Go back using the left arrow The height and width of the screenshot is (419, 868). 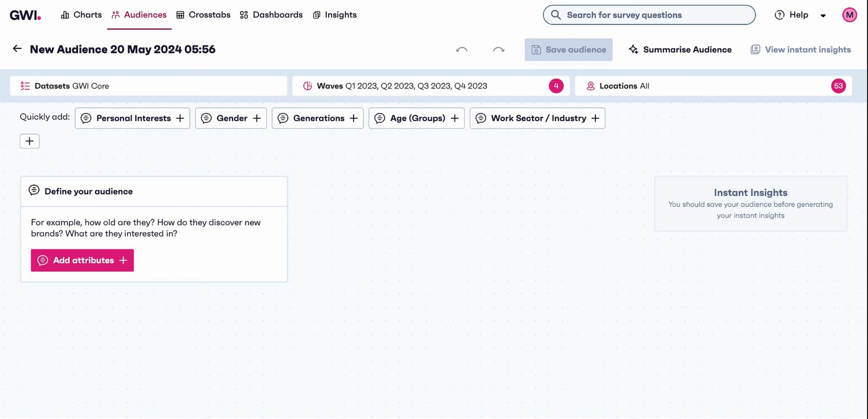[17, 49]
